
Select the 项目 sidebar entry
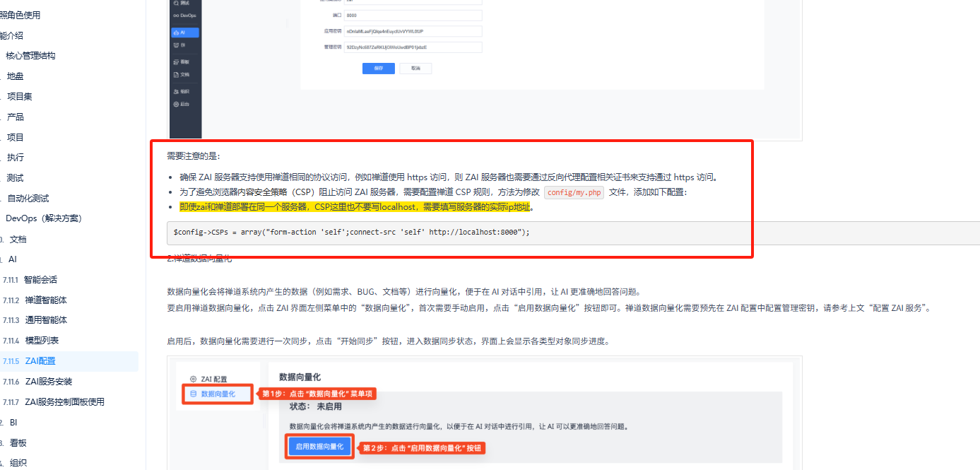(15, 138)
